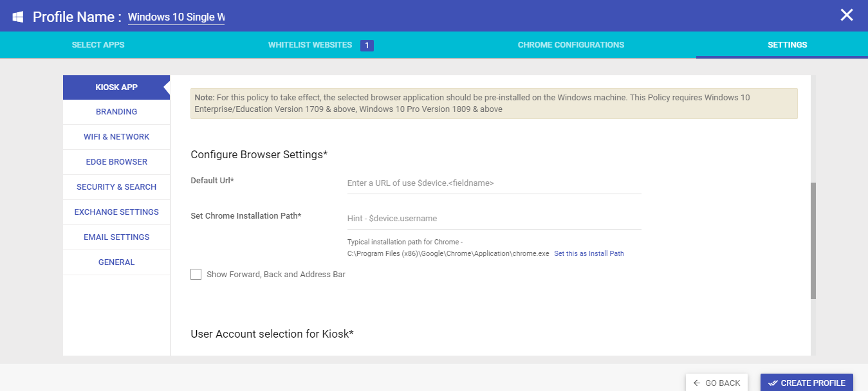
Task: Click the whitelist websites count badge
Action: 367,46
